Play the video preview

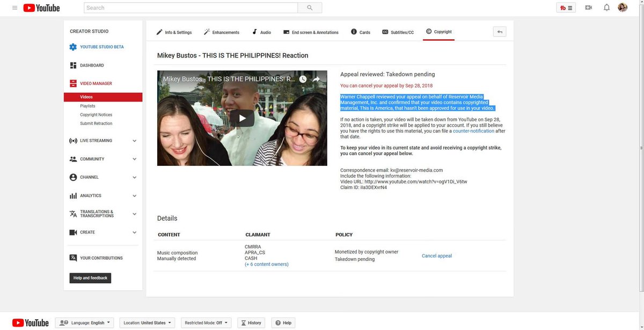(243, 118)
